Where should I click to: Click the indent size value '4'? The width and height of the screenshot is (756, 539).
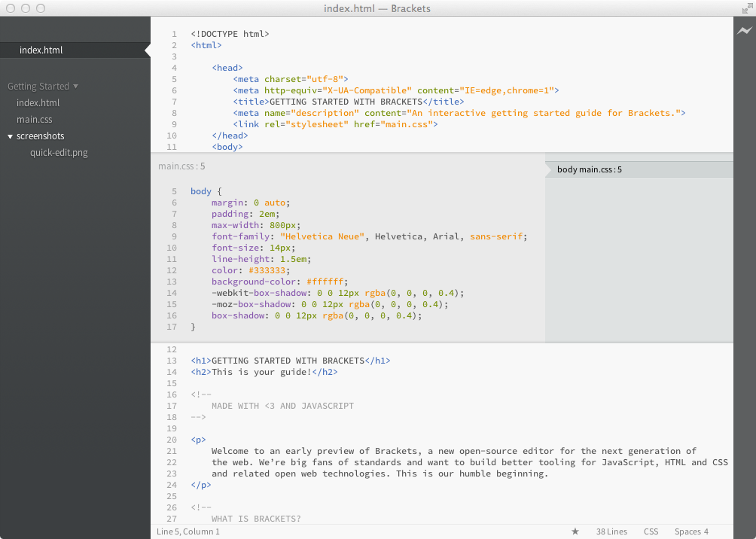[706, 531]
